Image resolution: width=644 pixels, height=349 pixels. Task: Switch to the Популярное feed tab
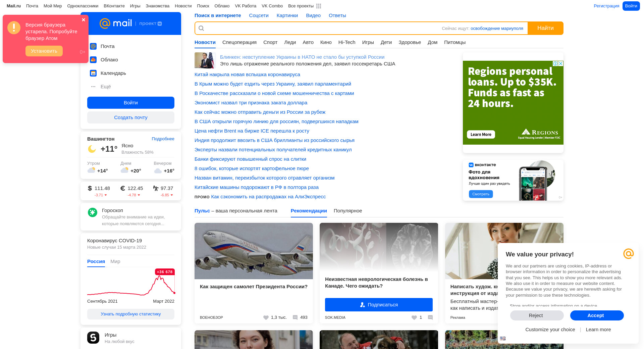click(x=347, y=211)
